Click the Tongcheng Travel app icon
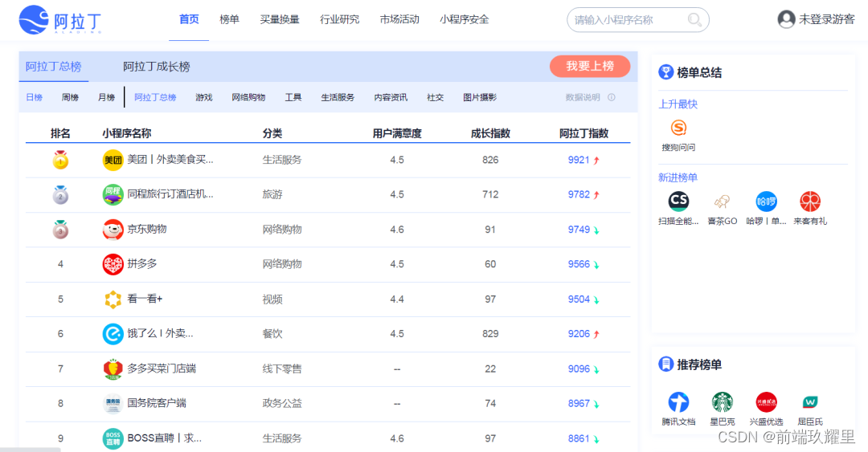Image resolution: width=868 pixels, height=452 pixels. 113,195
